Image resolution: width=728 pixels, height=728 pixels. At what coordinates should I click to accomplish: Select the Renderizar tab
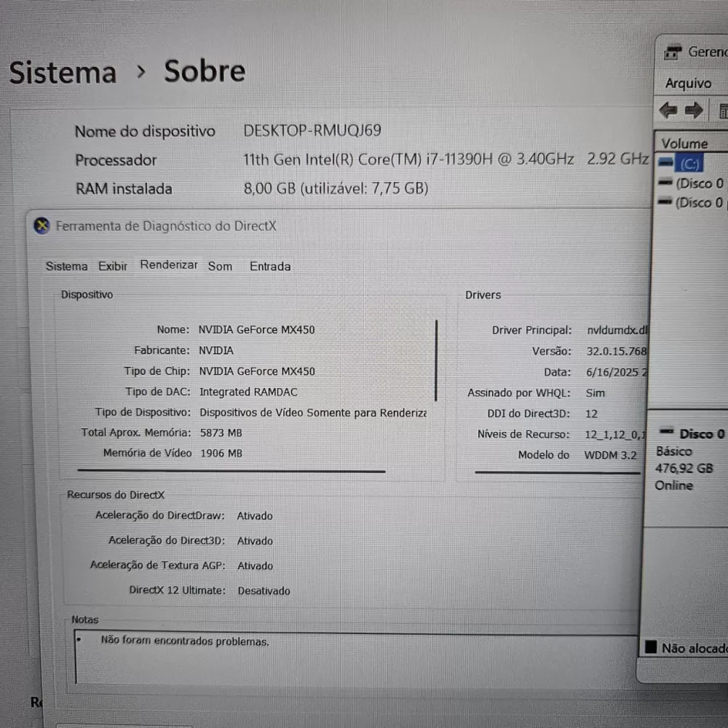point(168,265)
